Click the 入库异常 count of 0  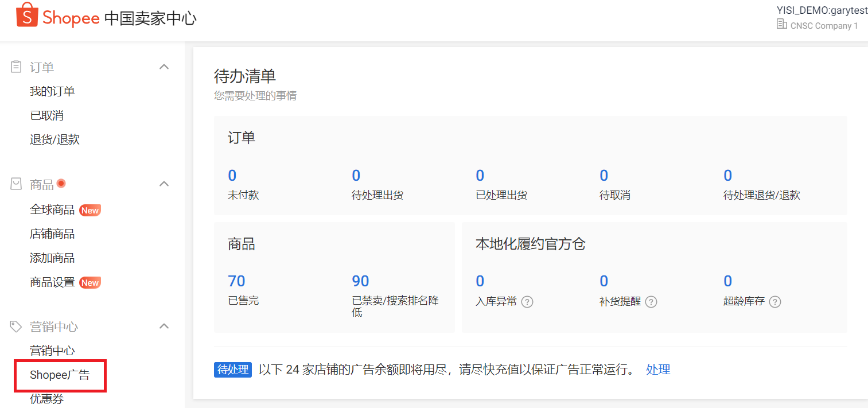pyautogui.click(x=480, y=281)
